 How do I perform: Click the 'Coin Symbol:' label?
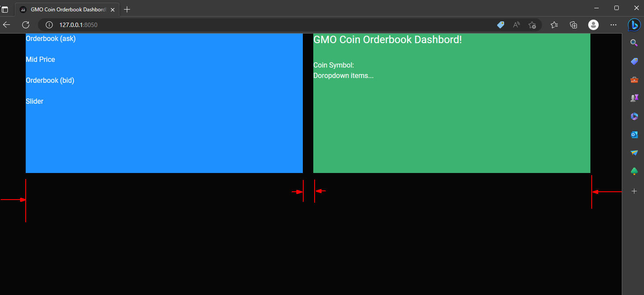click(334, 65)
